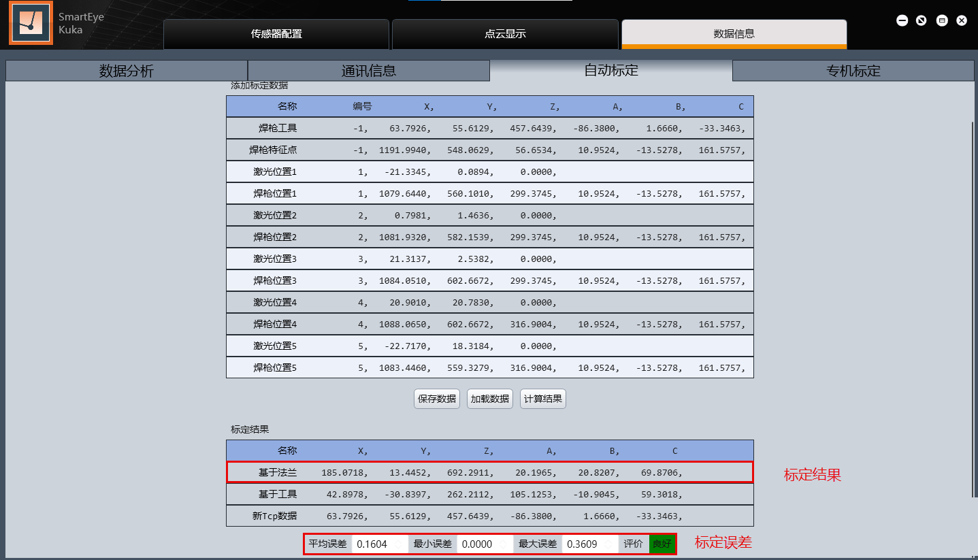Select the 基于法兰 result row

coord(489,472)
